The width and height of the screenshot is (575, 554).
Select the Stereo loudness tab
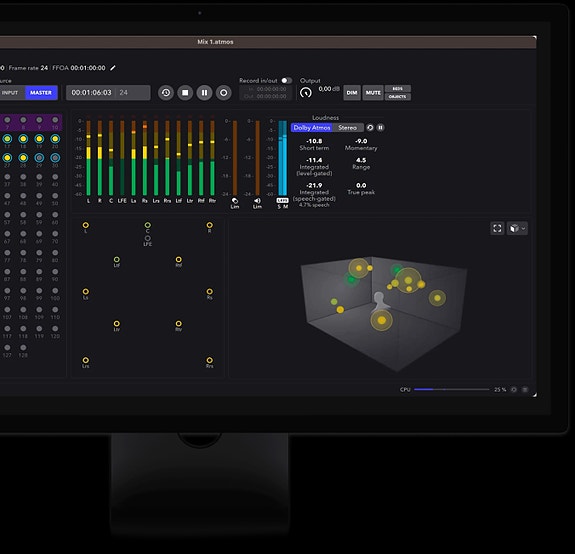click(x=348, y=128)
